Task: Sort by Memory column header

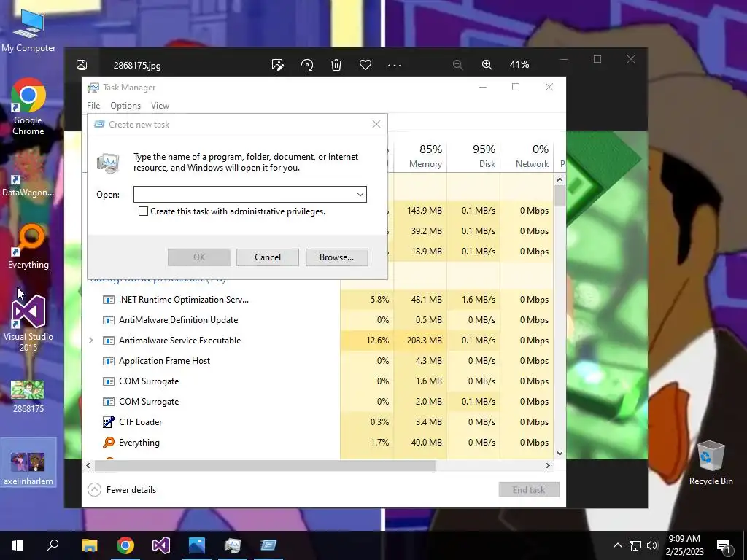Action: coord(421,156)
